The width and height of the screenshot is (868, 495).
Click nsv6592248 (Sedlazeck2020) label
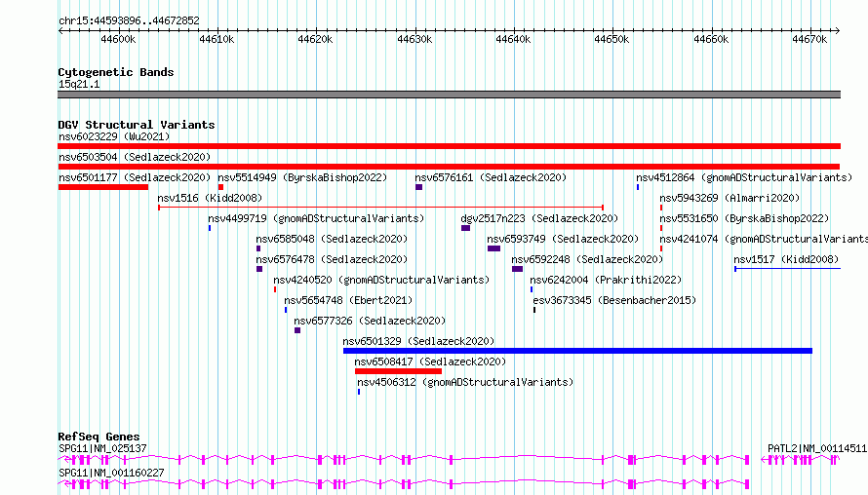[587, 259]
